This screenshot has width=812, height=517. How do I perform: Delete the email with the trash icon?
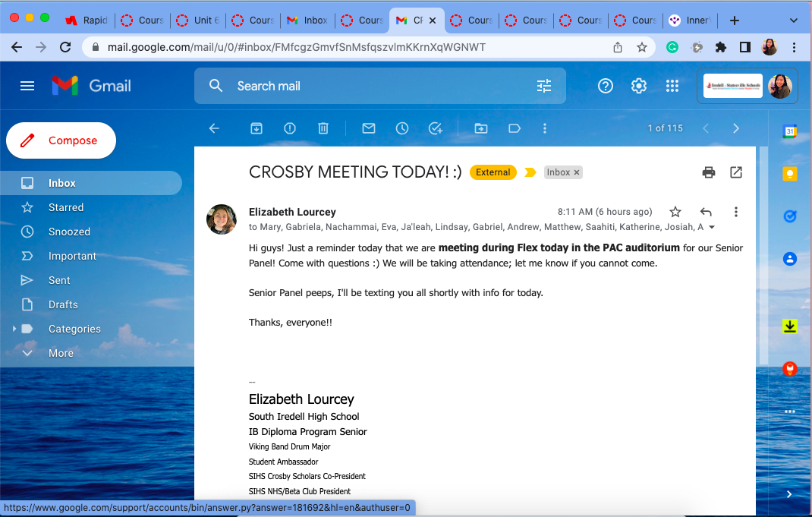[x=323, y=128]
